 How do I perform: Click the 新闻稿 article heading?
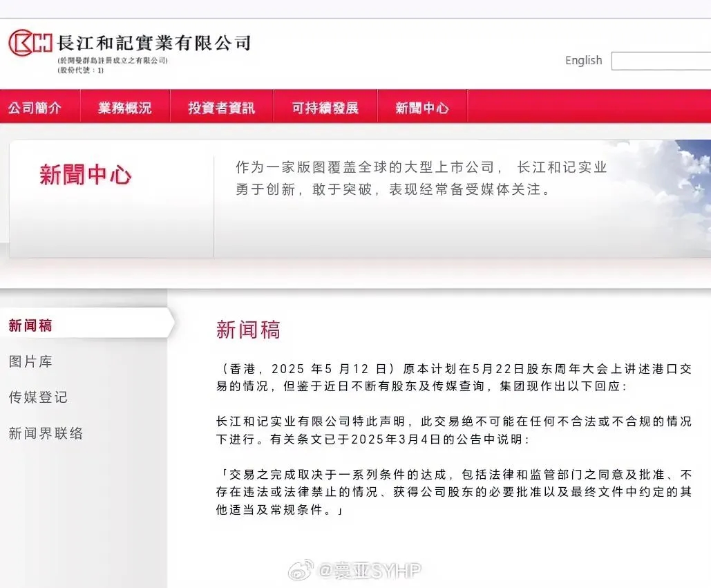248,330
